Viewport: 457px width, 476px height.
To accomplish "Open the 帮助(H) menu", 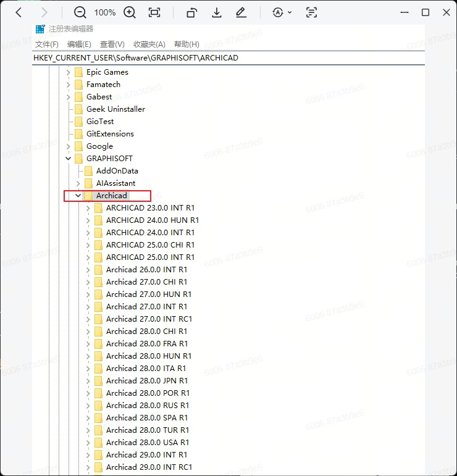I will pyautogui.click(x=187, y=44).
